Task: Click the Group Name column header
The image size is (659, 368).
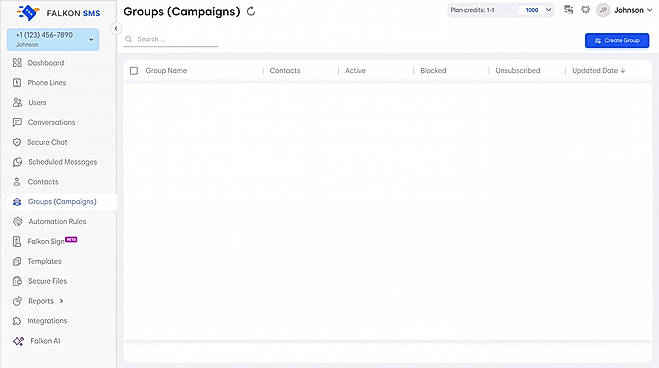Action: coord(166,71)
